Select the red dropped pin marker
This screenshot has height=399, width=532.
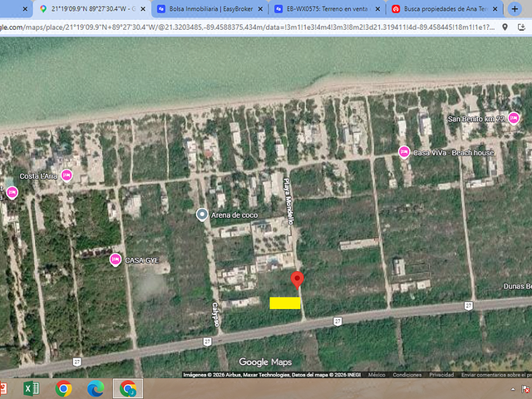(x=298, y=280)
